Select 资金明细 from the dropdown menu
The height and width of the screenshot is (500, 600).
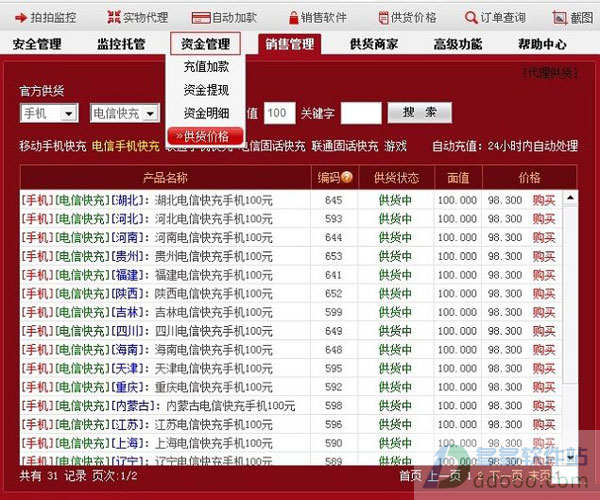coord(206,113)
